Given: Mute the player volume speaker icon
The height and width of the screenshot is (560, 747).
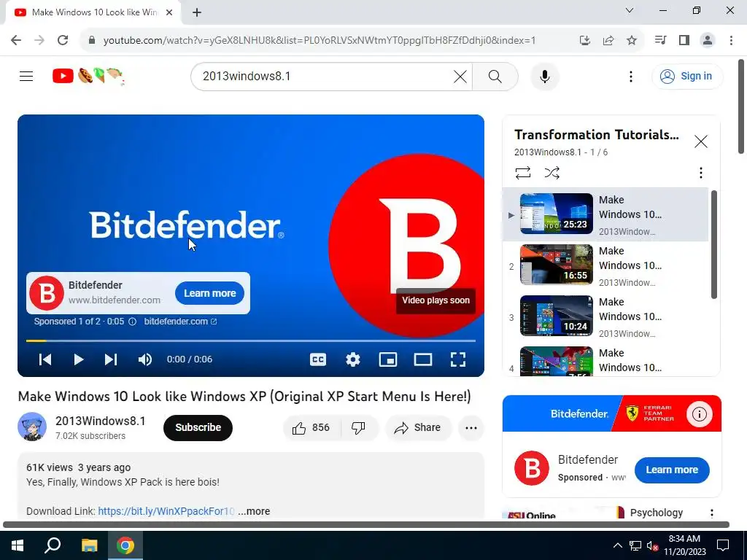Looking at the screenshot, I should (x=145, y=359).
